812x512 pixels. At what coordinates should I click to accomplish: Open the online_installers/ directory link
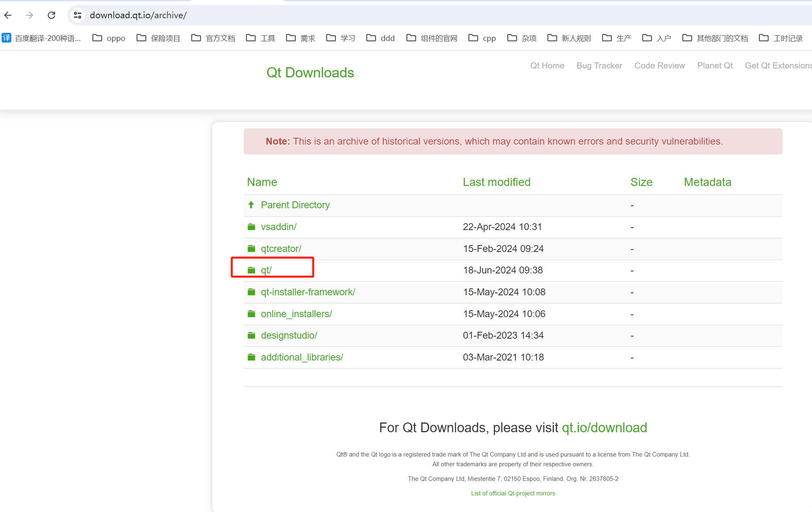pos(296,314)
